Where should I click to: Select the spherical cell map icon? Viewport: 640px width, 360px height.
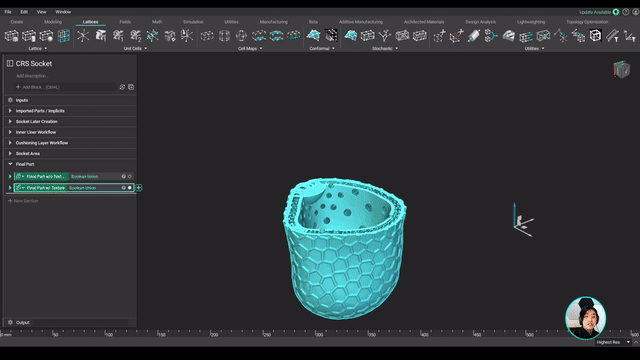click(x=242, y=36)
